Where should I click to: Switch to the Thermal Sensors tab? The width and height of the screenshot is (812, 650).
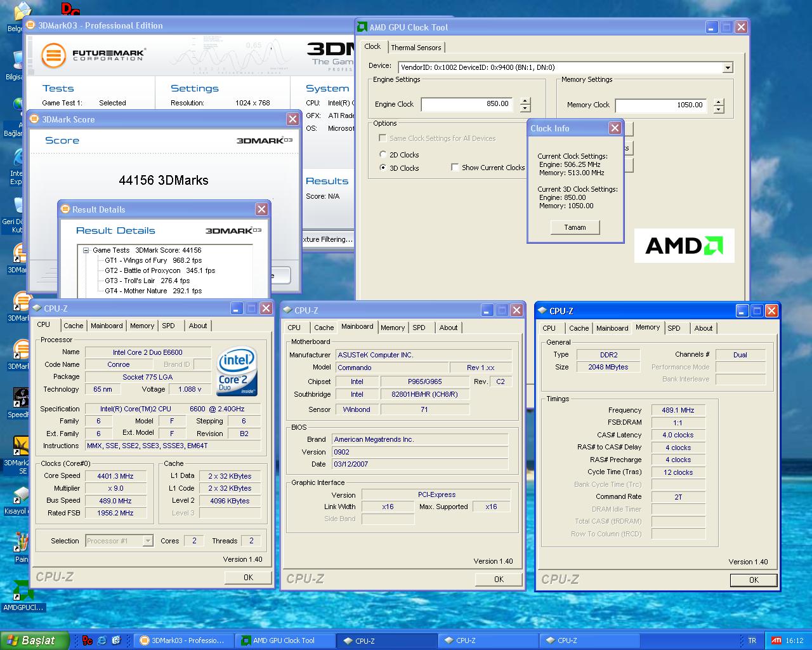pyautogui.click(x=416, y=48)
